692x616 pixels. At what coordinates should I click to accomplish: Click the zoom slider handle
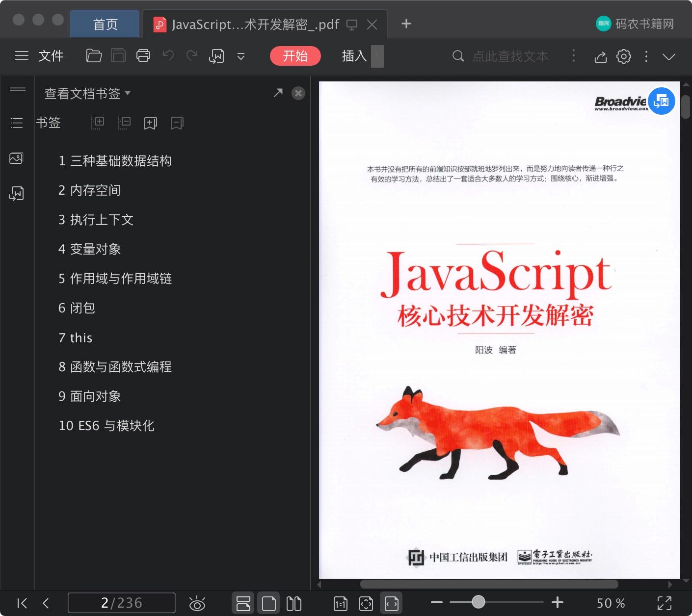coord(478,602)
